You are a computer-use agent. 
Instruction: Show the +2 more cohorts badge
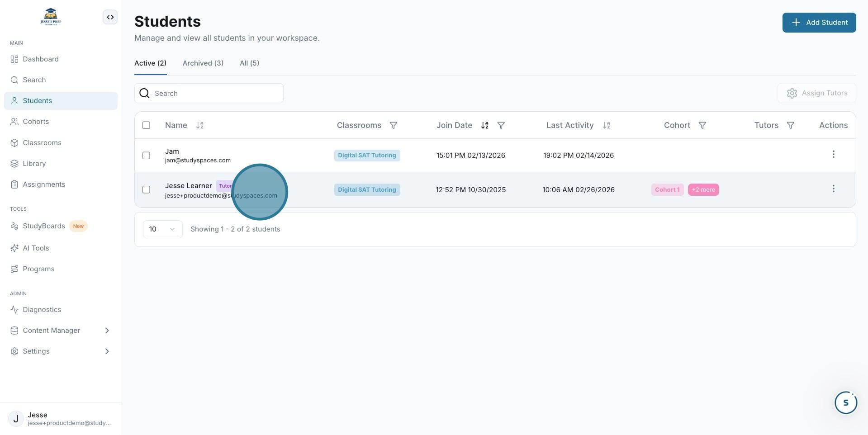point(703,190)
